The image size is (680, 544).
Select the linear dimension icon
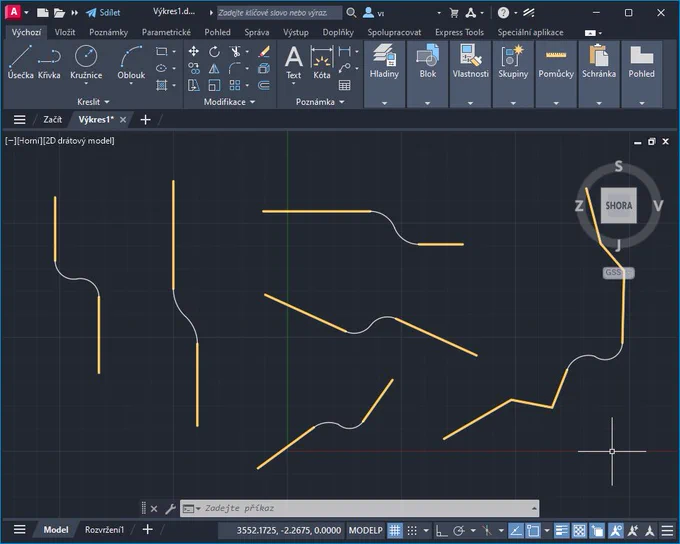(x=345, y=52)
